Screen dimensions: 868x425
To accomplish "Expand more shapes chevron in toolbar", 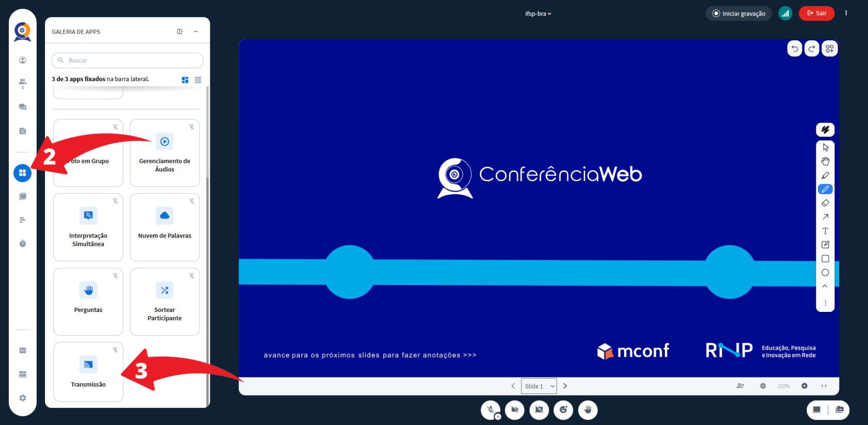I will 825,286.
